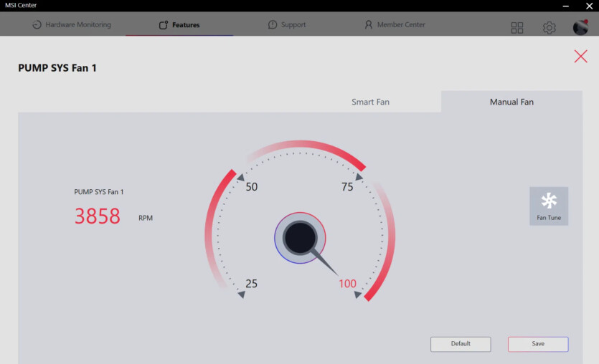599x364 pixels.
Task: Click the PUMP SYS Fan 1 heading
Action: click(x=57, y=68)
